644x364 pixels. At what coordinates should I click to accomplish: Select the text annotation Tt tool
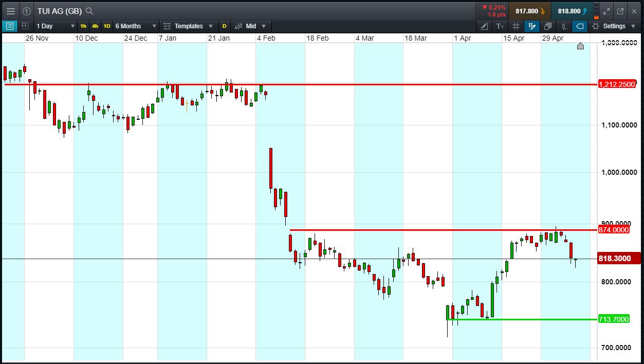click(x=501, y=26)
